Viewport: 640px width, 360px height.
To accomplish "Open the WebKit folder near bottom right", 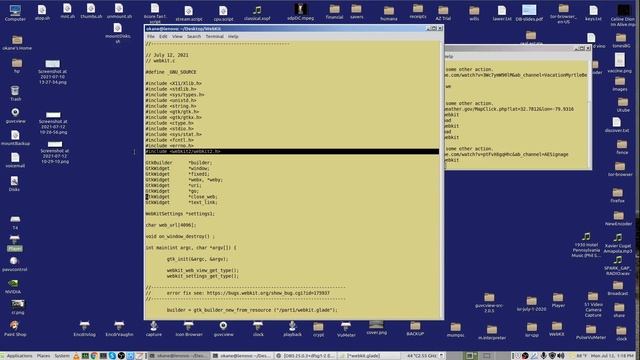I will [x=557, y=329].
